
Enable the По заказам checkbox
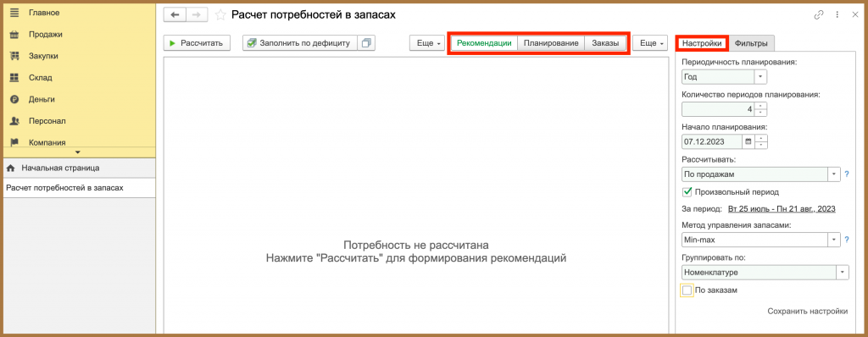687,290
